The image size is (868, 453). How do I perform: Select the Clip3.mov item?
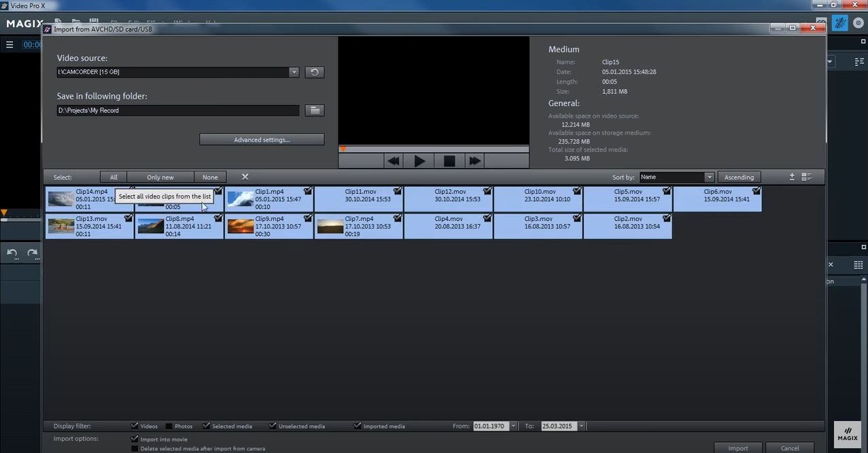click(x=538, y=226)
